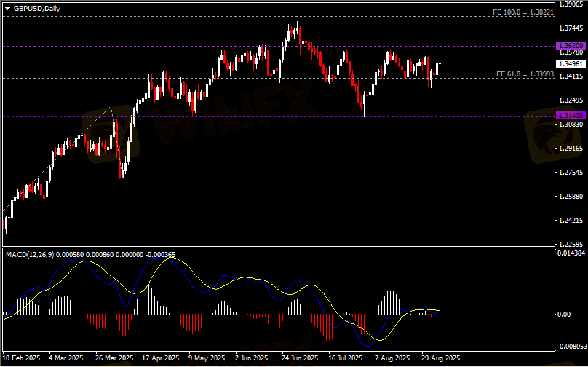
Task: Open the chart dropdown arrow beside GBPUSD
Action: [x=7, y=8]
